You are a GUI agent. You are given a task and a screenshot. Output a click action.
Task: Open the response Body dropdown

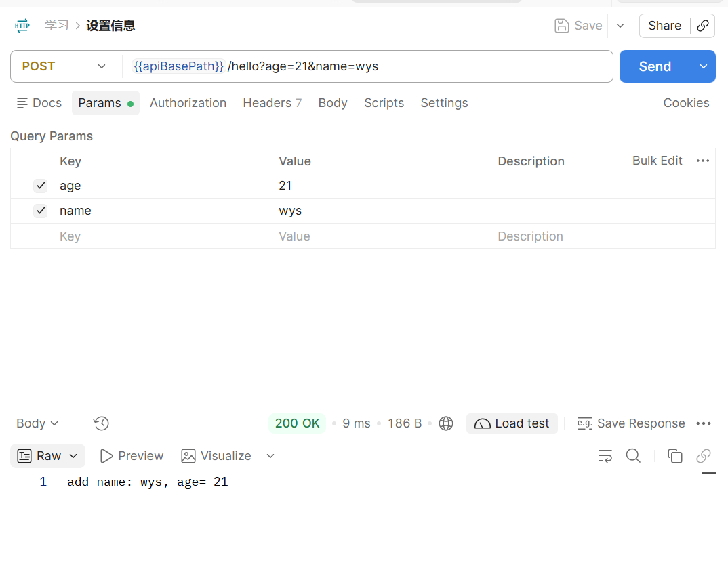[37, 423]
